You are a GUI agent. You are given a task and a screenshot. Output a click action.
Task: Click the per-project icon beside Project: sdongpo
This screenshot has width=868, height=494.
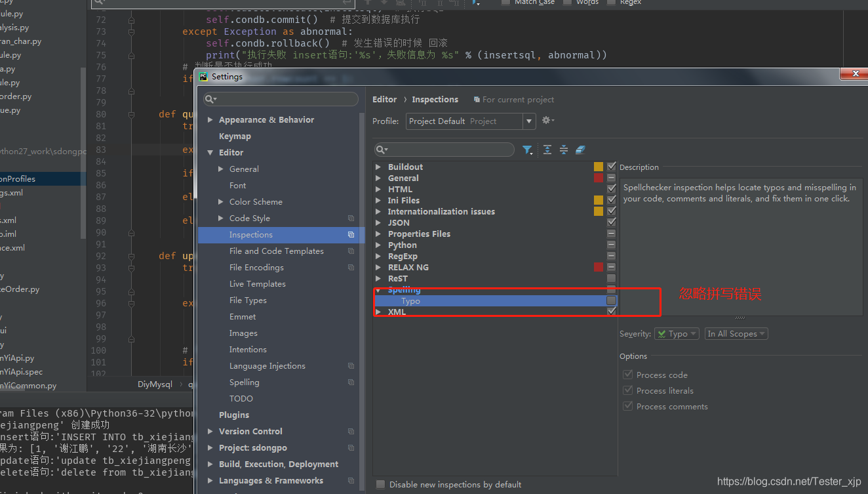351,448
